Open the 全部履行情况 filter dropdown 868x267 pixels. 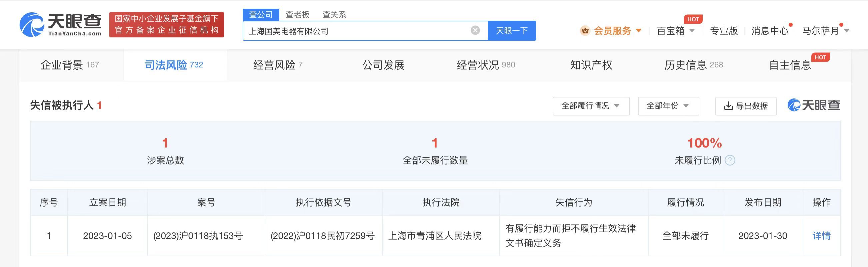[x=591, y=106]
